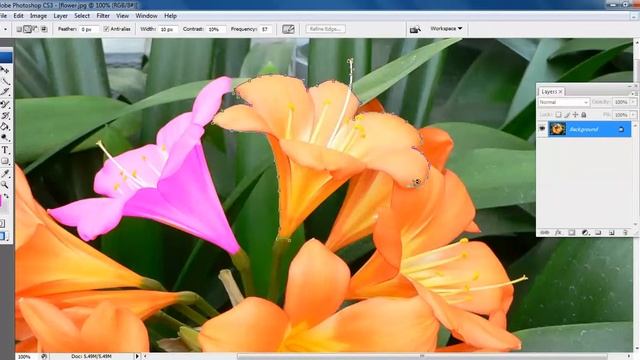Viewport: 640px width, 360px height.
Task: Click the Refine Edge button
Action: (325, 29)
